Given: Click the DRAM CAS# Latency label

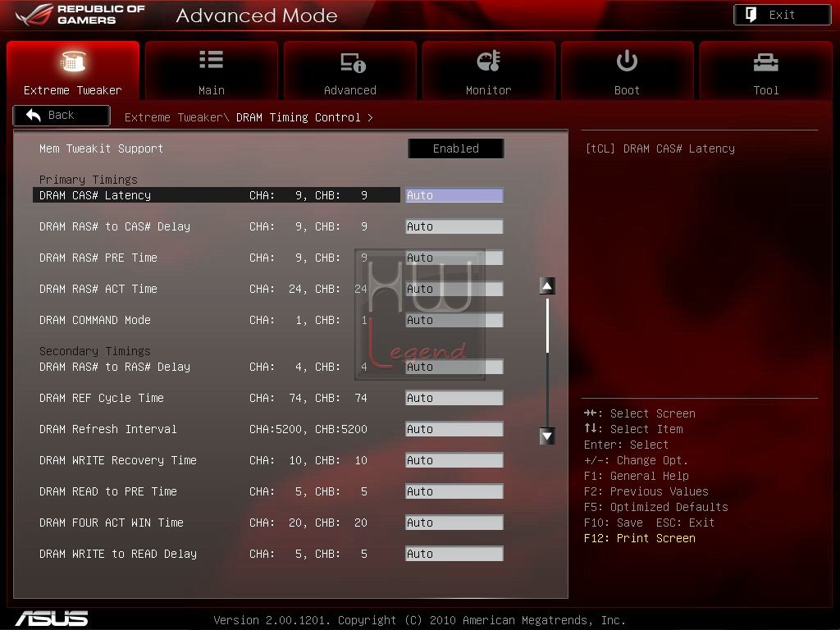Looking at the screenshot, I should [95, 195].
